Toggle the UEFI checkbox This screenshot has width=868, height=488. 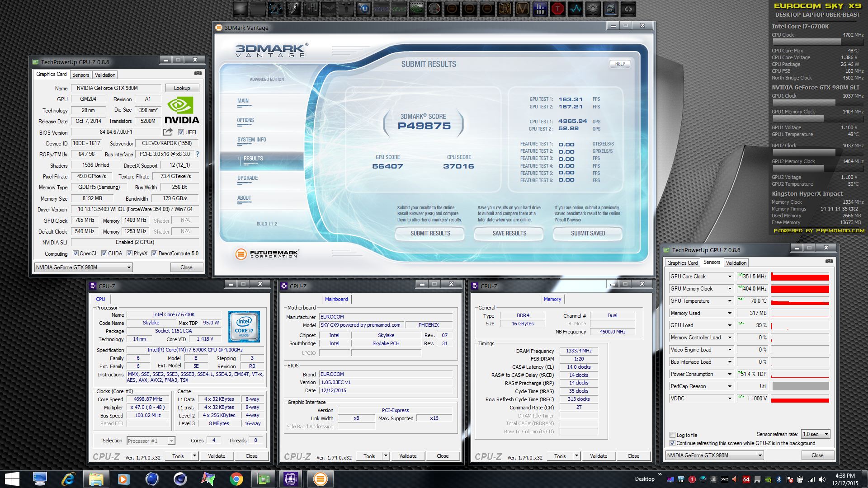coord(181,132)
